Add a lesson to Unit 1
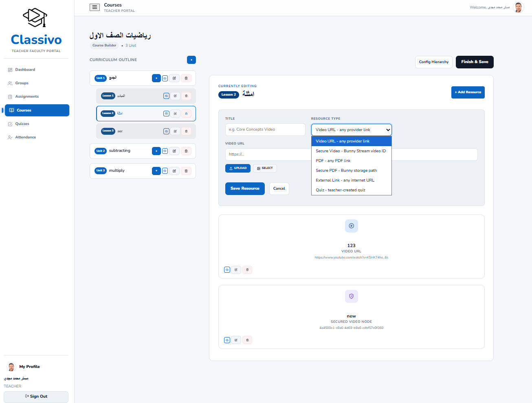The image size is (532, 403). point(156,78)
